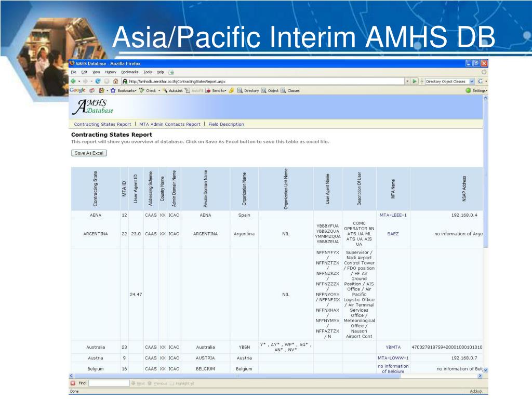Click the AutoLink toolbar button
Screen dimensions: 532x399
click(172, 90)
